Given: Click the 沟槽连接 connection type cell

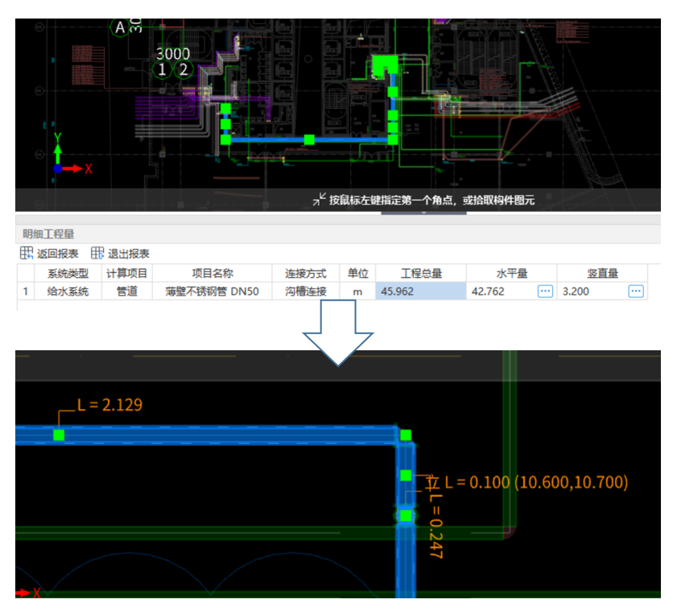Looking at the screenshot, I should point(305,291).
